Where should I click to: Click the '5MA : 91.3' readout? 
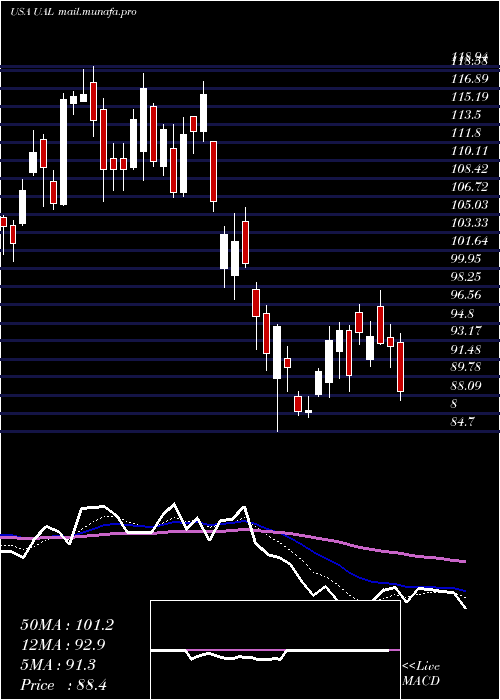[58, 665]
